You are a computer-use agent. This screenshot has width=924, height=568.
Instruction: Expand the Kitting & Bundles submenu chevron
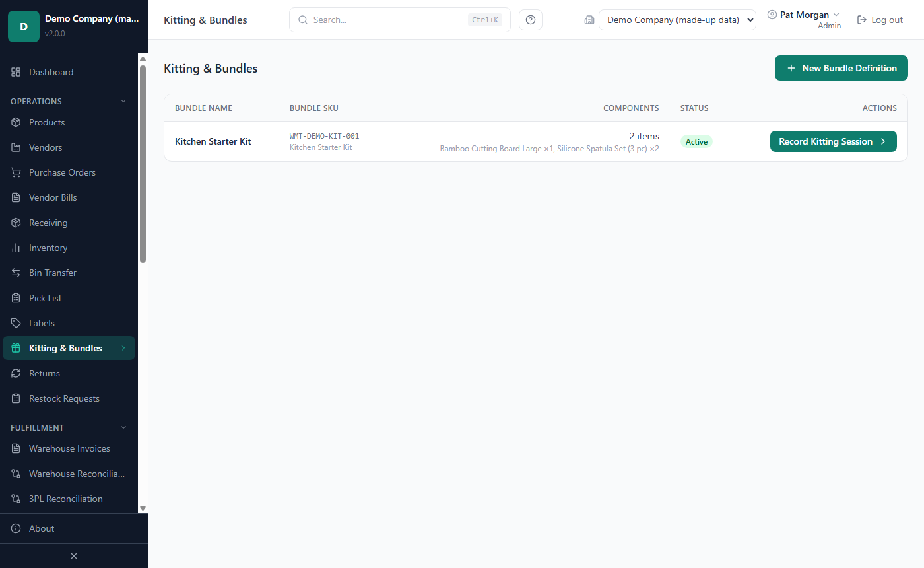(123, 348)
